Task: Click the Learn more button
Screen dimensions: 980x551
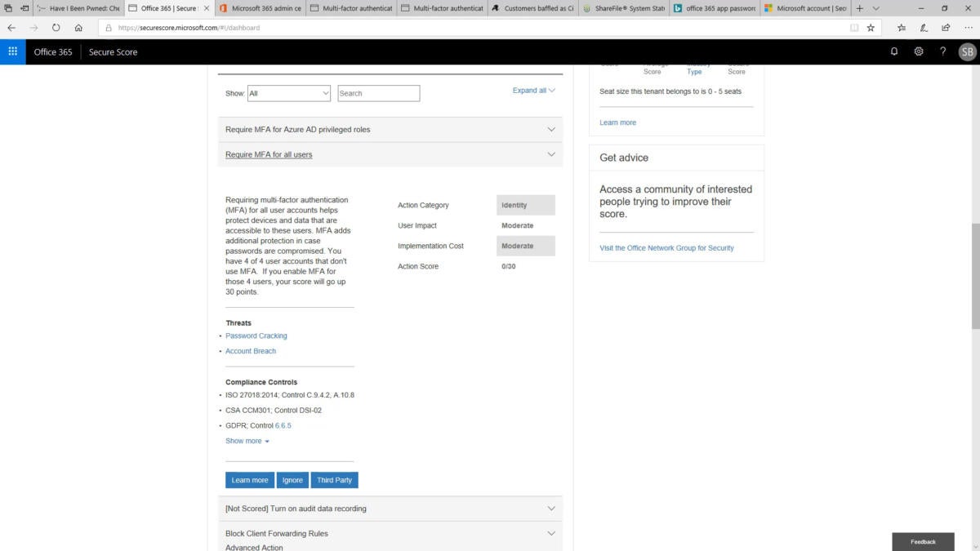Action: pos(250,480)
